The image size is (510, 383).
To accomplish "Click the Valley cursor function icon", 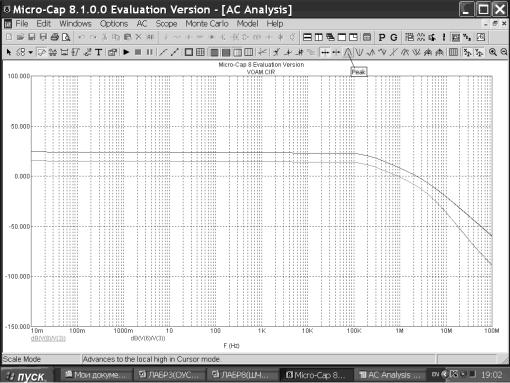I will tap(359, 52).
